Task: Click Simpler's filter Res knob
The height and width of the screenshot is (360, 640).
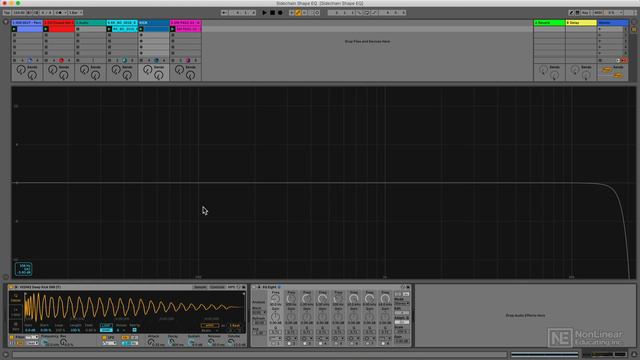Action: [x=63, y=342]
